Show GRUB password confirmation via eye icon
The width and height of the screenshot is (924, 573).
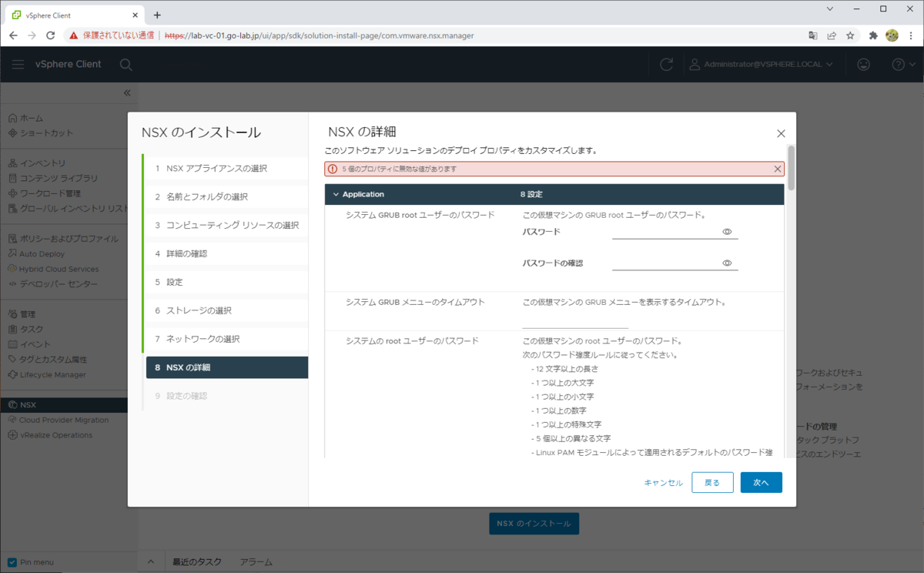pyautogui.click(x=727, y=263)
